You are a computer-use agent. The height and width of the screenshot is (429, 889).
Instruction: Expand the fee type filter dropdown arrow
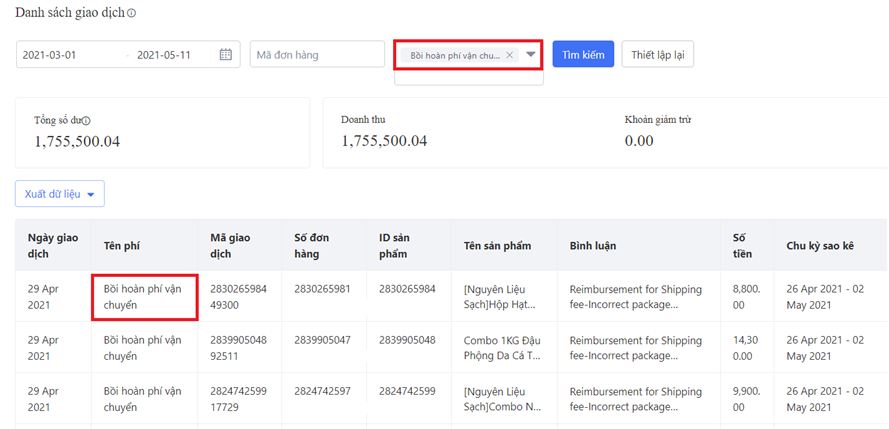(530, 55)
